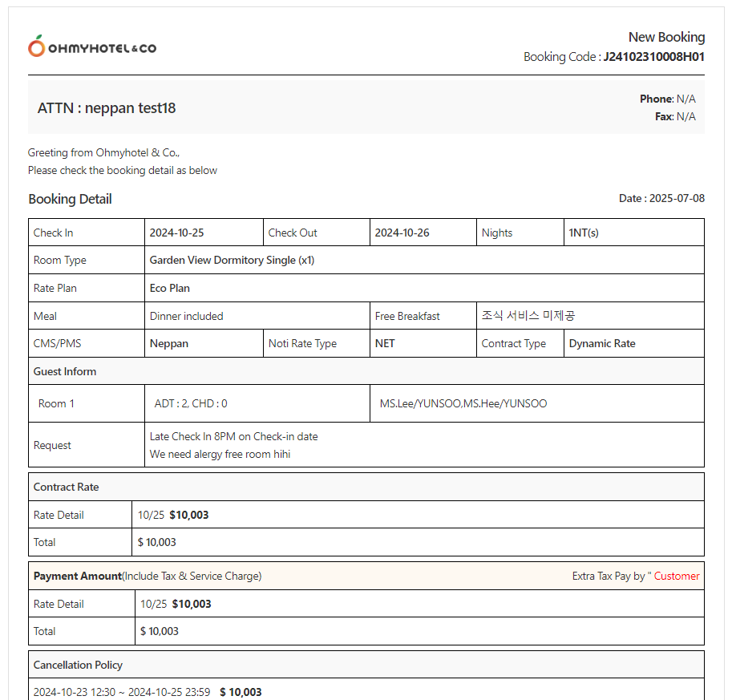Click the Guest Inform section header
732x700 pixels.
366,371
